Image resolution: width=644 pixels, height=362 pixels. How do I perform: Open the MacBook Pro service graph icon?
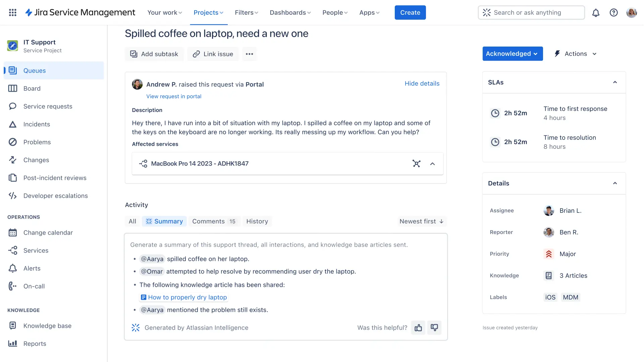tap(416, 164)
